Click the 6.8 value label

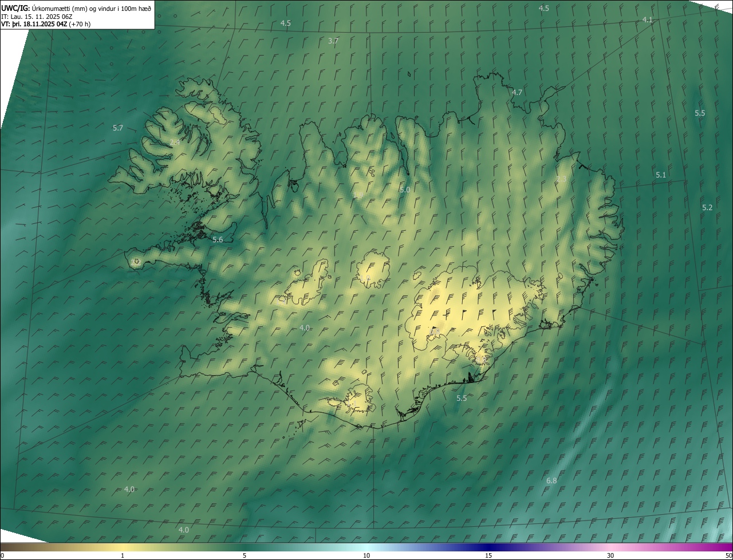click(551, 481)
